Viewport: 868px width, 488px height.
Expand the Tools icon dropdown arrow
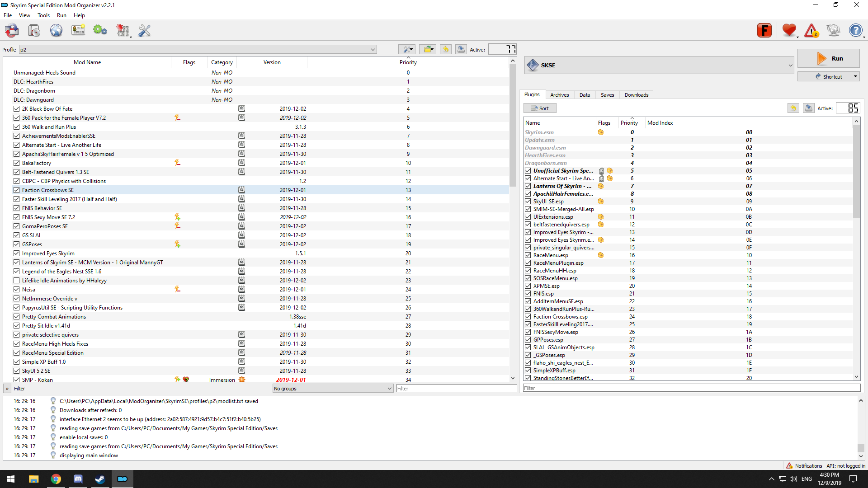pos(131,37)
